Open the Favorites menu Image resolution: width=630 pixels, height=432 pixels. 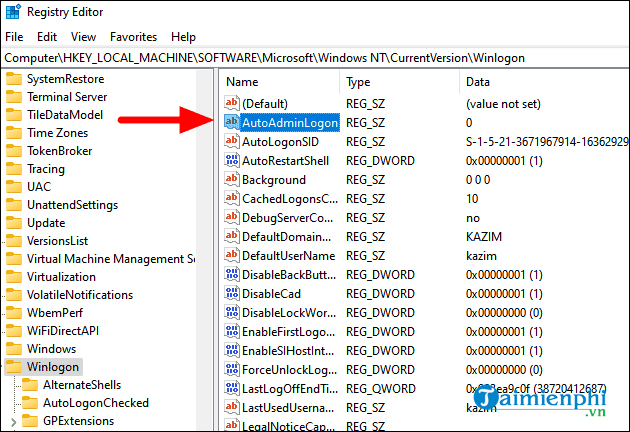[133, 37]
